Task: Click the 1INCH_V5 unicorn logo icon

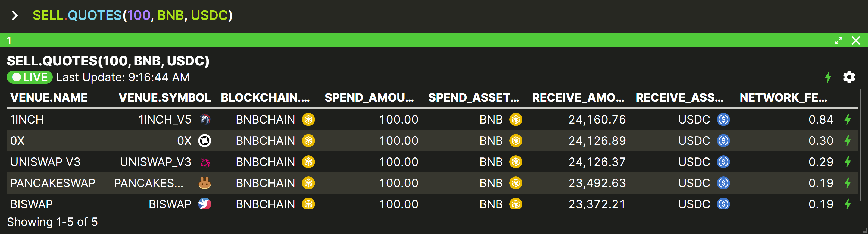Action: [x=205, y=119]
